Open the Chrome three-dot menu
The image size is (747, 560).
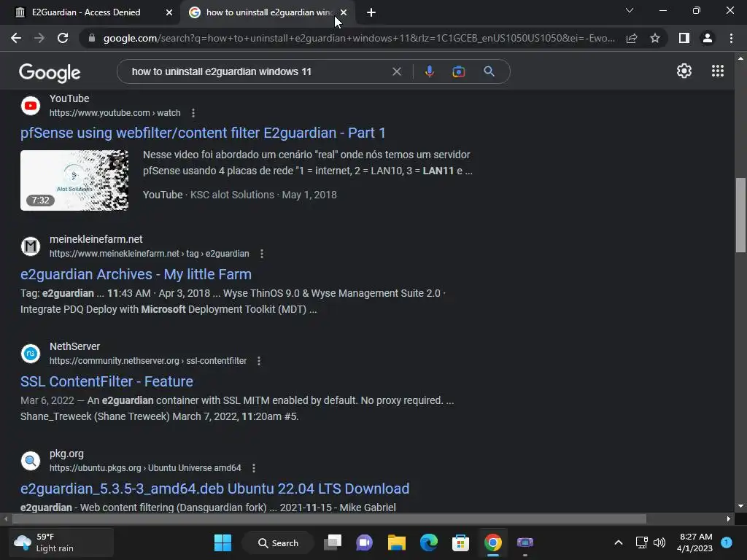tap(731, 38)
